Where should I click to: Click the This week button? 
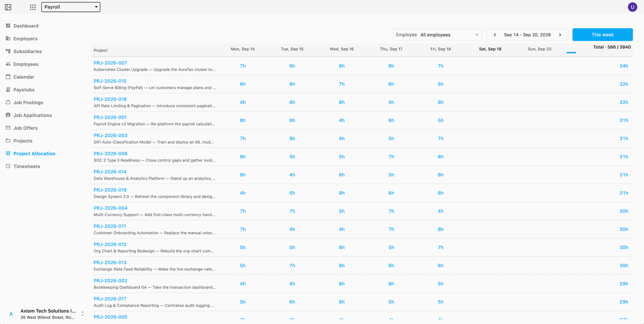pos(602,34)
